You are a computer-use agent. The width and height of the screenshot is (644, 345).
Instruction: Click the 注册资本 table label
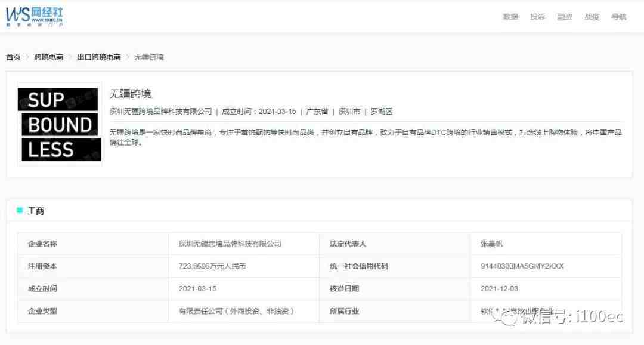click(x=42, y=266)
